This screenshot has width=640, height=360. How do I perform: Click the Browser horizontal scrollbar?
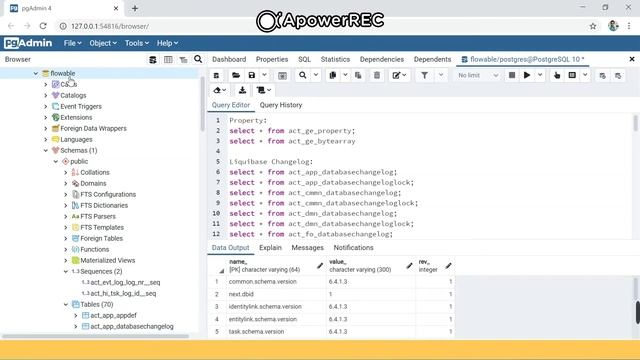point(95,336)
